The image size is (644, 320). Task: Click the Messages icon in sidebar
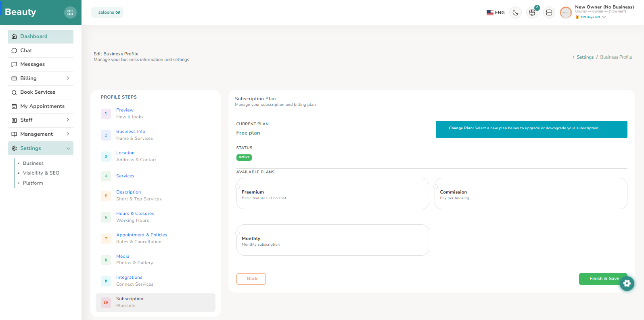[14, 64]
